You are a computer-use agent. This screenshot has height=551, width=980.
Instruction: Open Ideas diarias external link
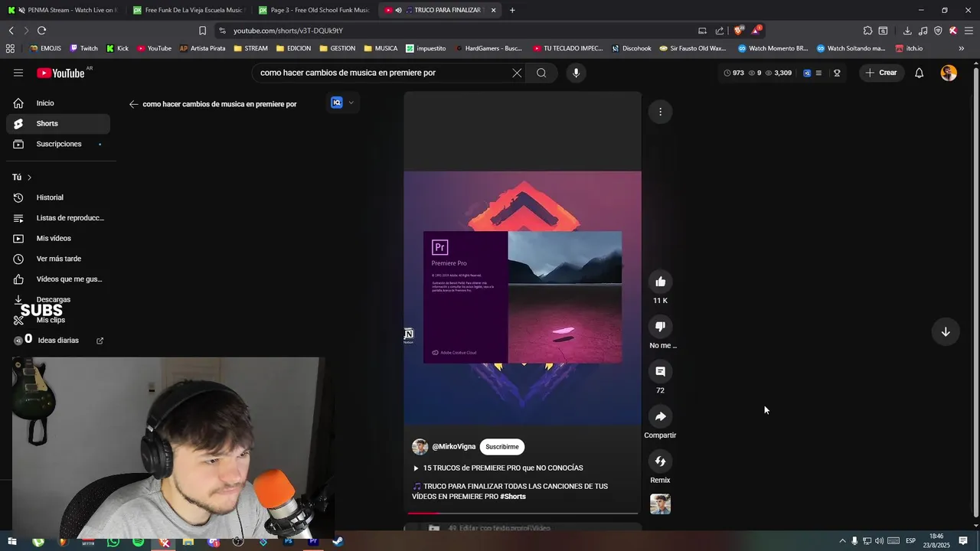tap(100, 341)
